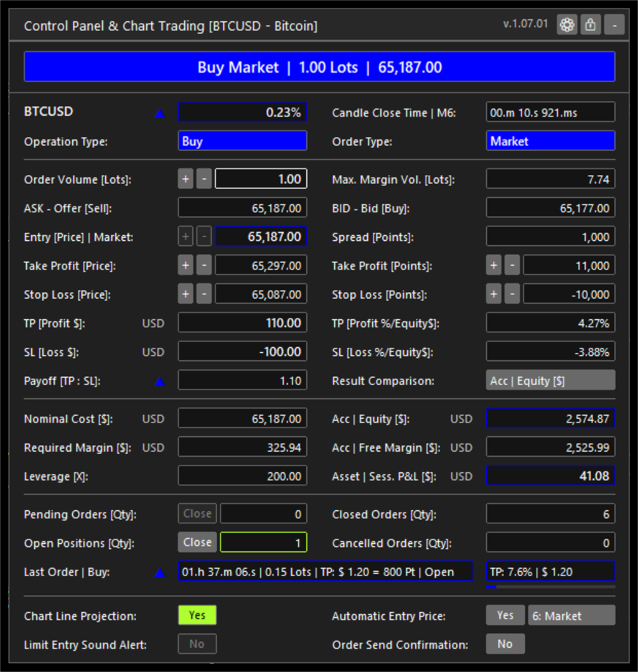Click Candle Close Time countdown box

550,112
